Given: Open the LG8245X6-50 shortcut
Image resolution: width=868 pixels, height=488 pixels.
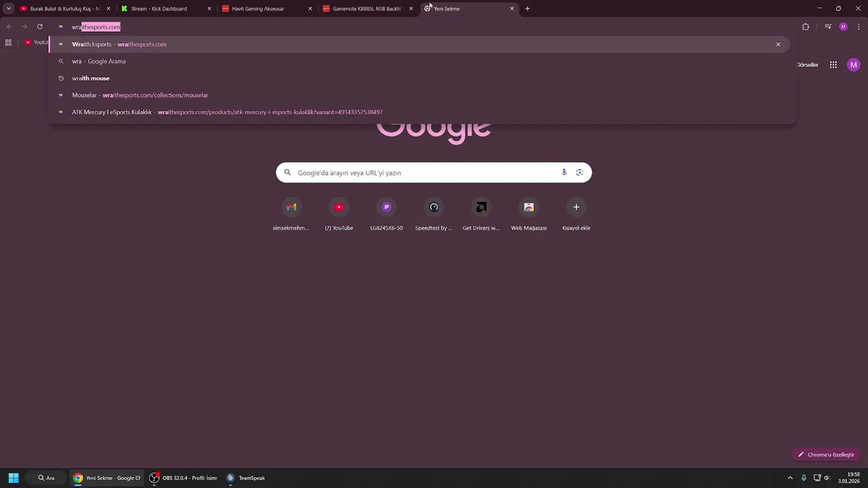Looking at the screenshot, I should [x=386, y=215].
